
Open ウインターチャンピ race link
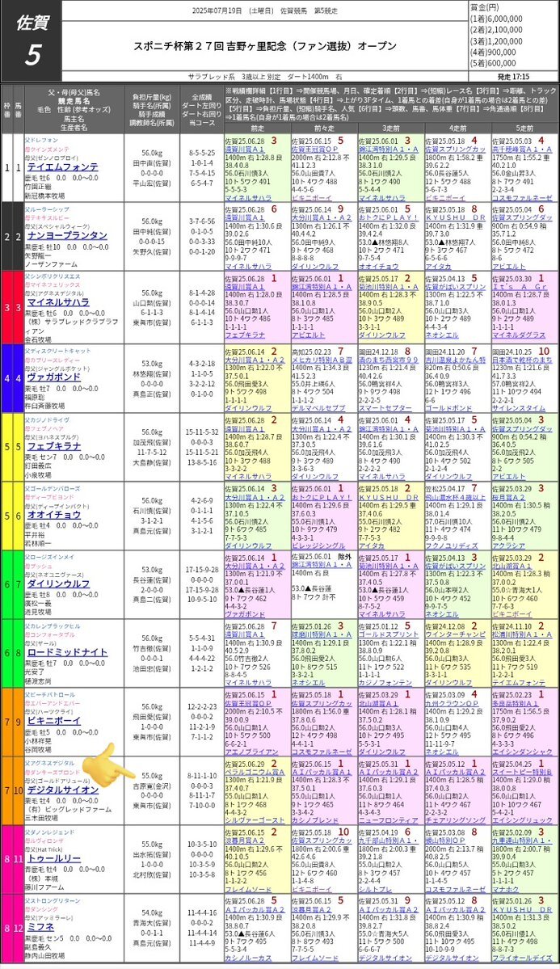(455, 634)
